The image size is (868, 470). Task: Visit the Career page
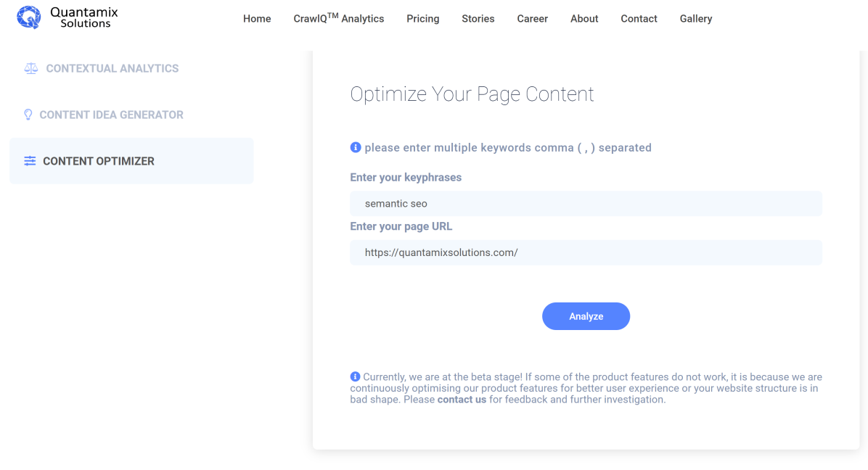pos(533,19)
